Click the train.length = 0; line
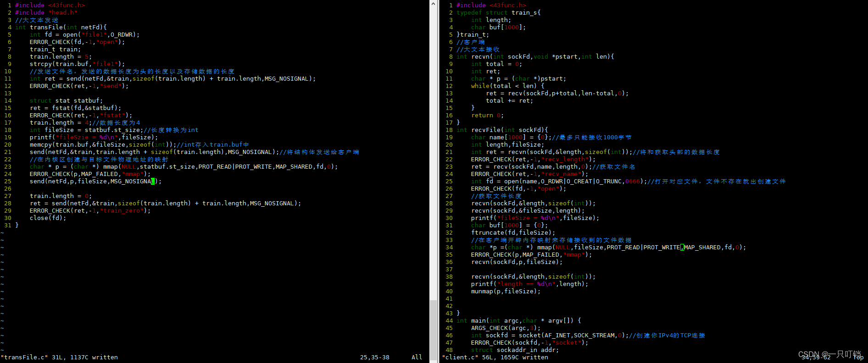This screenshot has width=868, height=363. pyautogui.click(x=61, y=196)
